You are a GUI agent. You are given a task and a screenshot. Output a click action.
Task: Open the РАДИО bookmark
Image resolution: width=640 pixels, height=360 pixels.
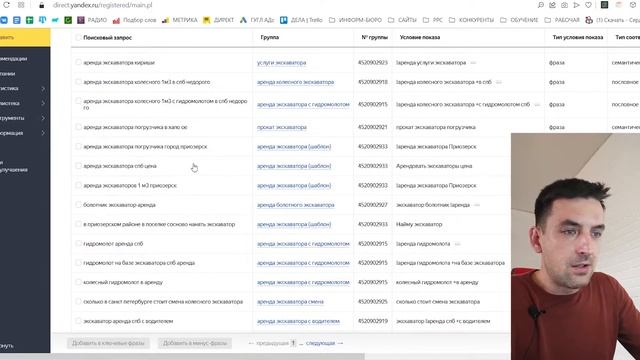pos(92,20)
